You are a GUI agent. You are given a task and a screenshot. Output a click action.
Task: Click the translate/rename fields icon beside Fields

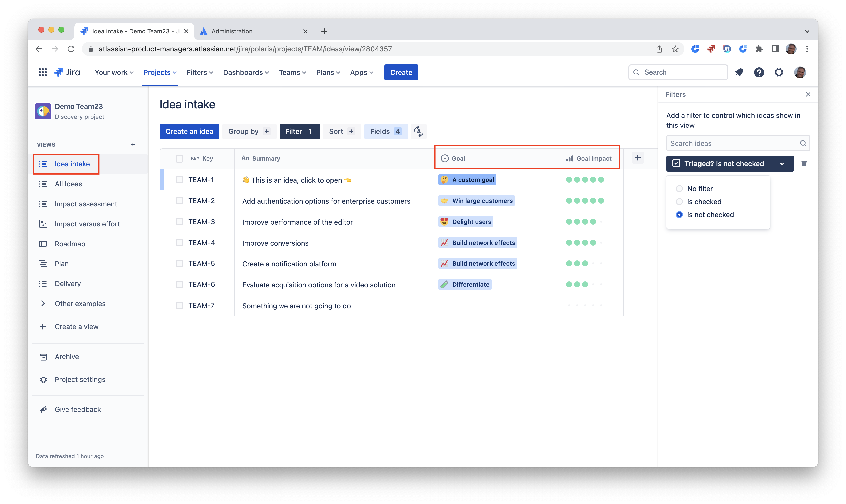419,131
